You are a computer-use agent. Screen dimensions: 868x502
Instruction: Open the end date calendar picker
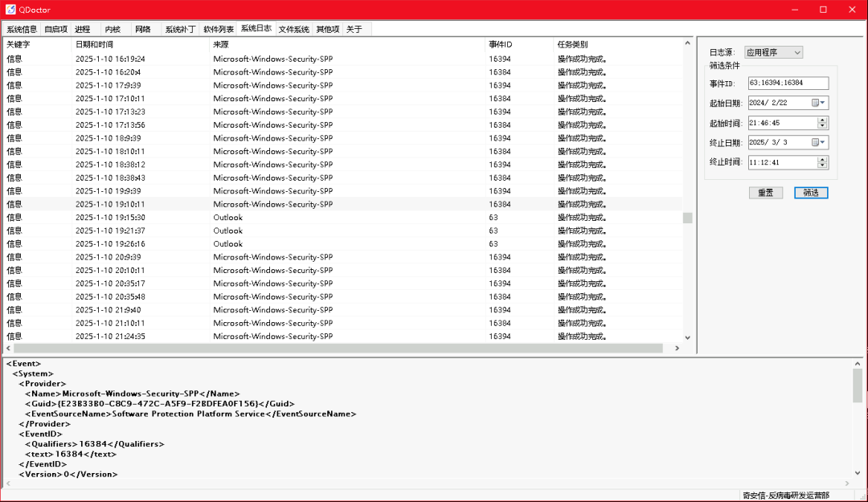coord(818,143)
